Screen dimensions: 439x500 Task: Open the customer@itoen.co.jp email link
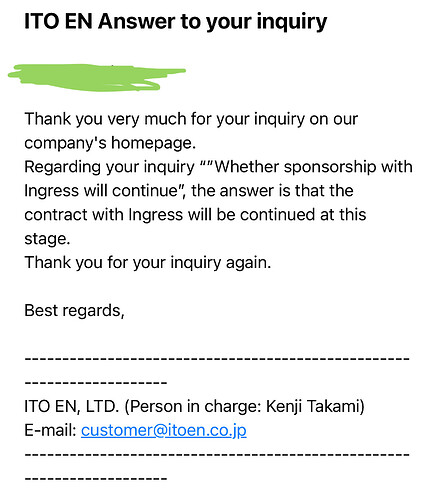(164, 430)
